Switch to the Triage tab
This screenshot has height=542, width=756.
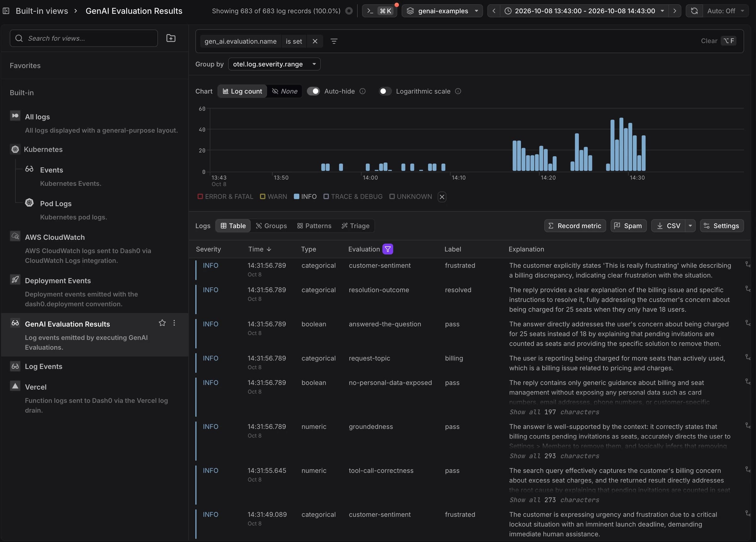pyautogui.click(x=355, y=226)
